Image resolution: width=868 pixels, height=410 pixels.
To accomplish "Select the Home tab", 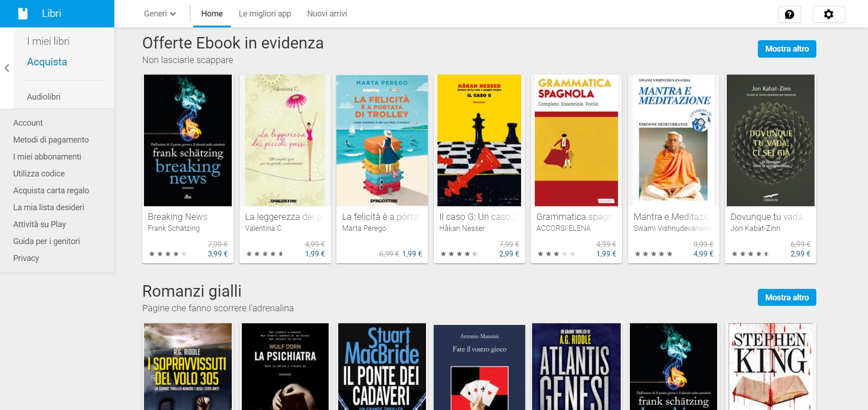I will pyautogui.click(x=212, y=14).
